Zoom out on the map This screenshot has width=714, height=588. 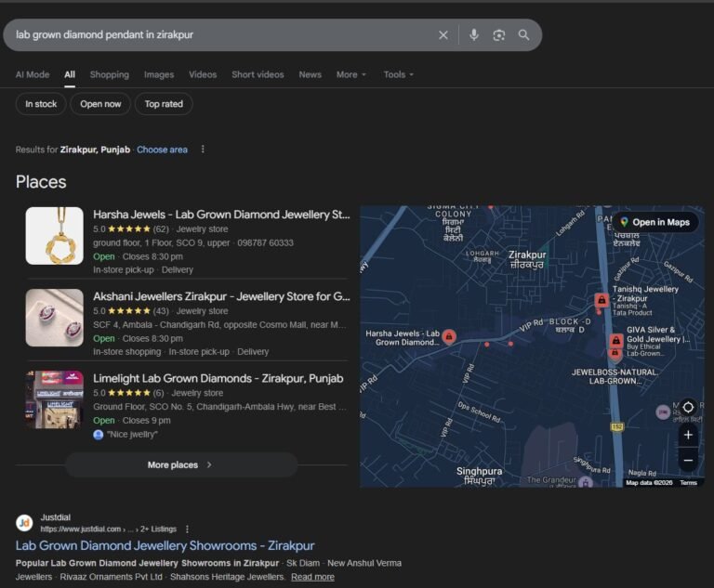688,461
